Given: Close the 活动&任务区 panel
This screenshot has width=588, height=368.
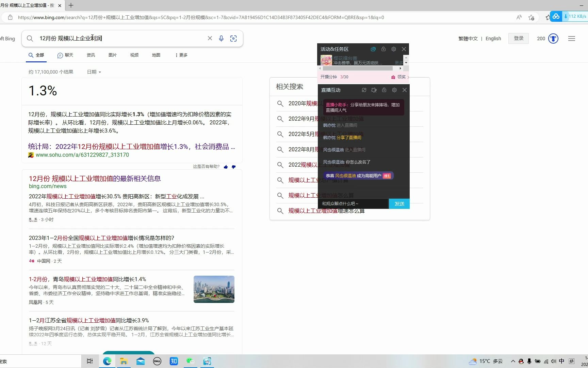Looking at the screenshot, I should coord(404,49).
